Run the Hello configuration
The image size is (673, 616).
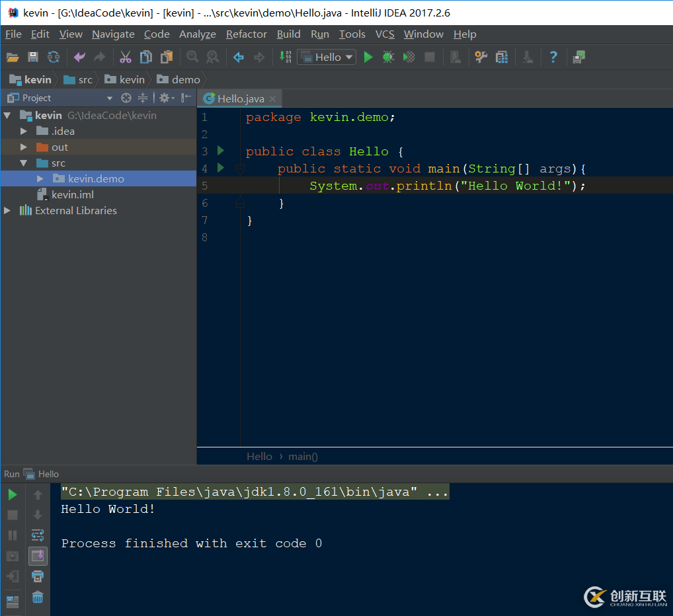(x=368, y=57)
